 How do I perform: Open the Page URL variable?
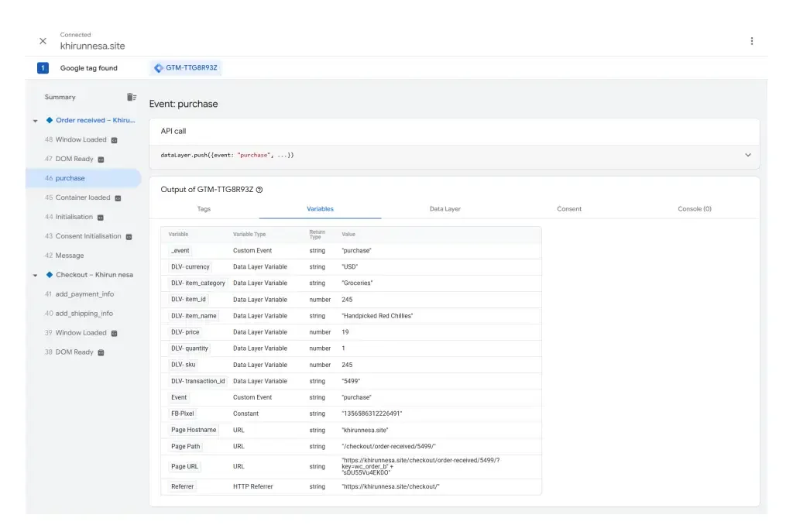tap(184, 466)
